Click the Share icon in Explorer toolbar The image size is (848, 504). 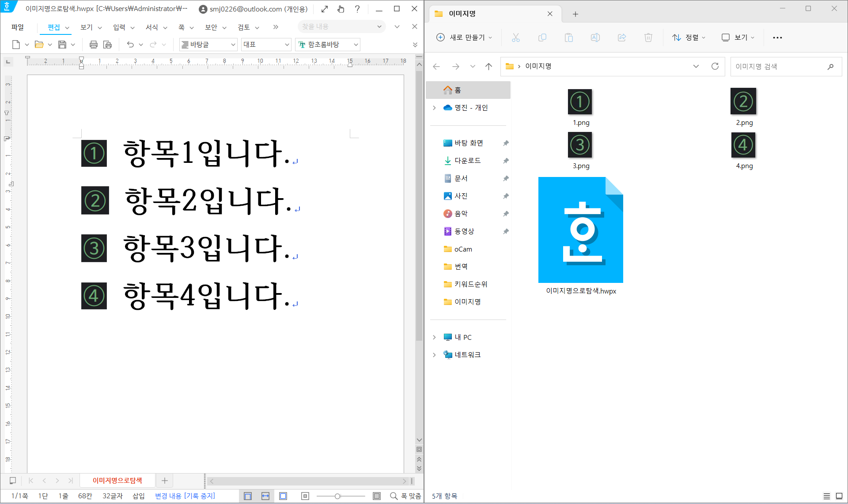click(622, 38)
